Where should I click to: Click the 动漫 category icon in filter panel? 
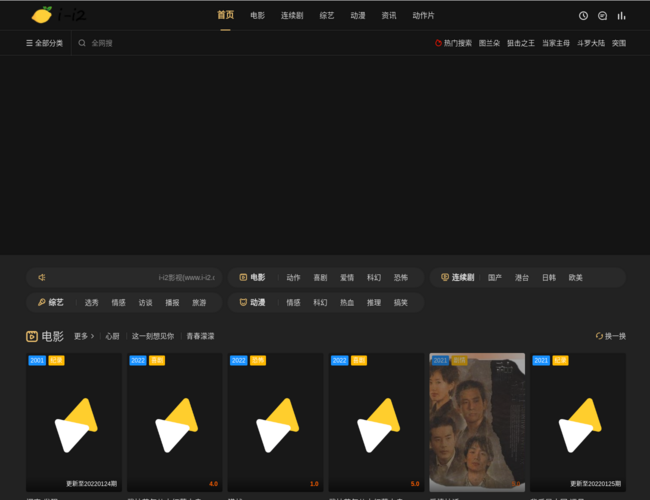(243, 302)
